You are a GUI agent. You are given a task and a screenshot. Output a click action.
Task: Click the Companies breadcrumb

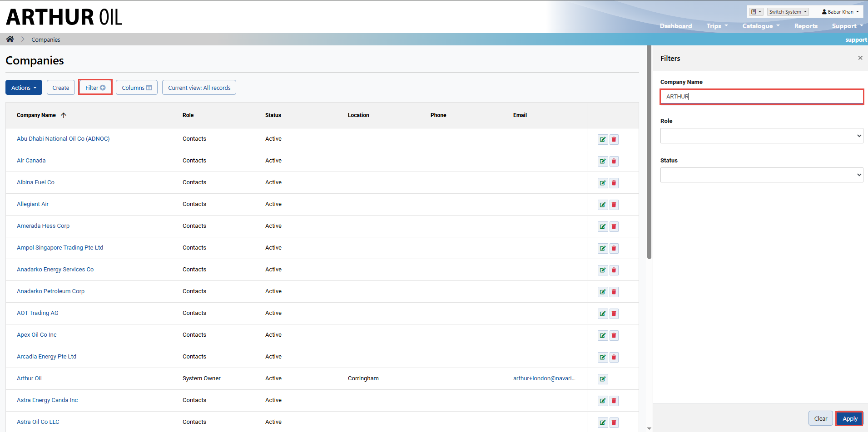pos(46,39)
